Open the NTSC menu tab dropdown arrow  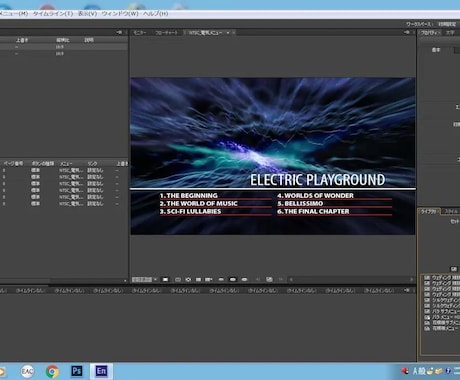[x=228, y=33]
